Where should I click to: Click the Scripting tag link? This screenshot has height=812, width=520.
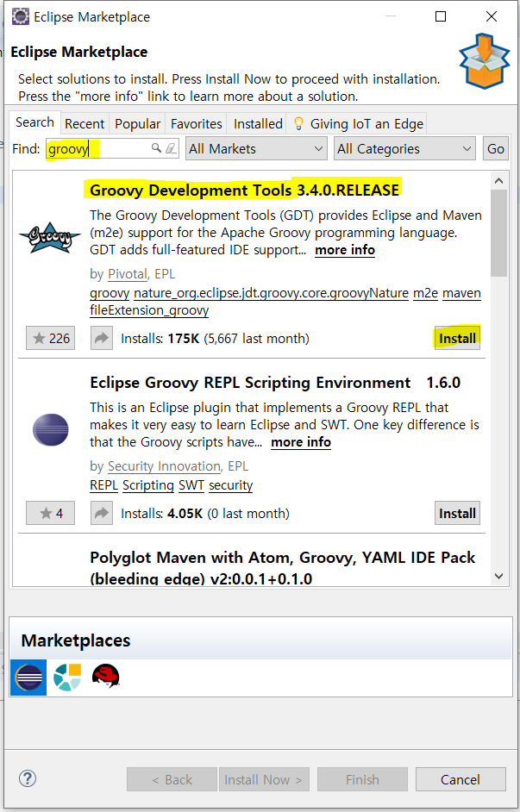click(148, 485)
